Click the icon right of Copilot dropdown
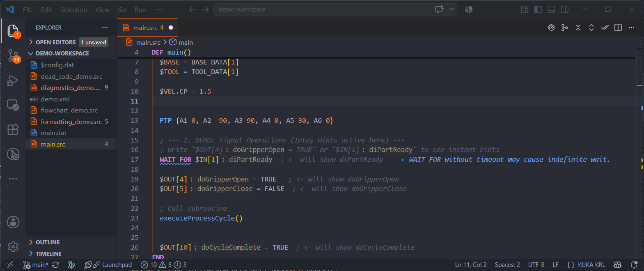This screenshot has width=644, height=271. 469,9
